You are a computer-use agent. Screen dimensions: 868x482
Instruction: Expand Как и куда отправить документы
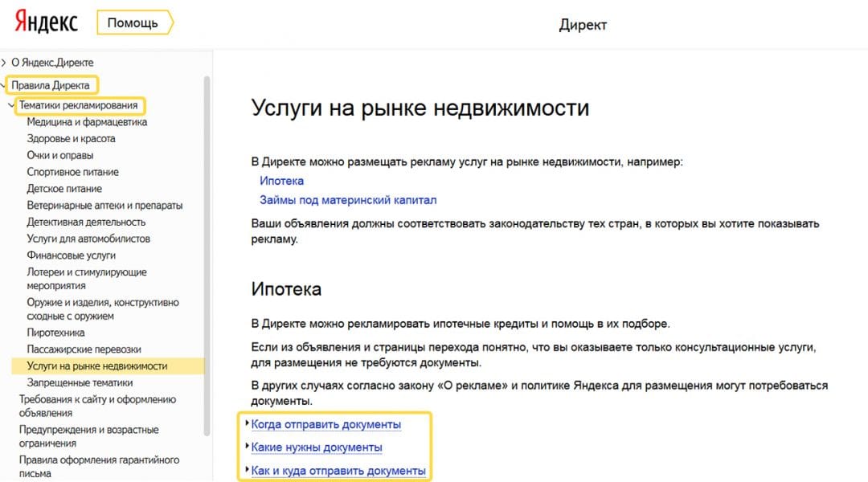(x=338, y=469)
